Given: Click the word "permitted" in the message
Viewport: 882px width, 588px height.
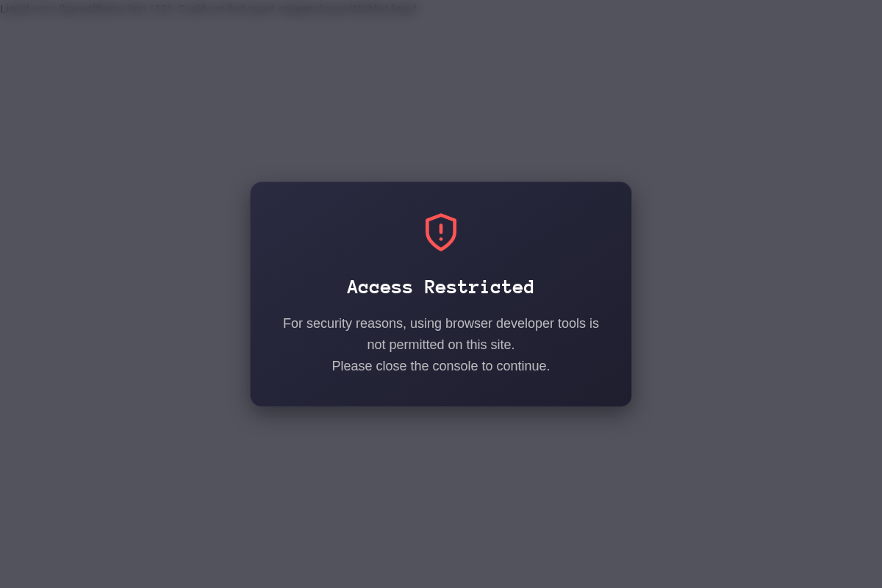Looking at the screenshot, I should [417, 345].
